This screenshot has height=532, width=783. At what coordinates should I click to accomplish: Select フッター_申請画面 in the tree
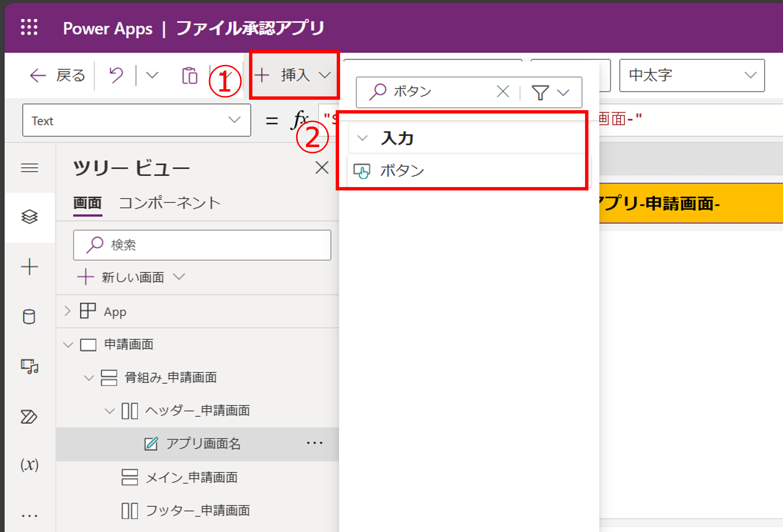click(198, 510)
